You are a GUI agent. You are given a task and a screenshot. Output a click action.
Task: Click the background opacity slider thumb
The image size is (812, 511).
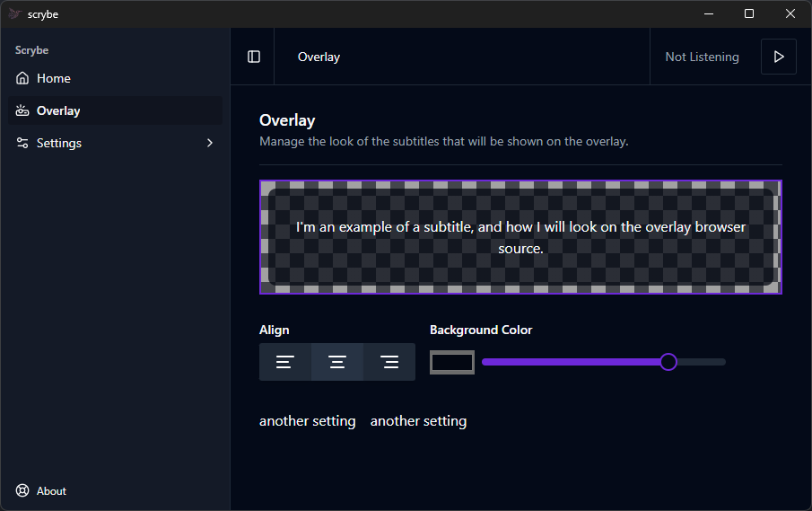pyautogui.click(x=668, y=362)
